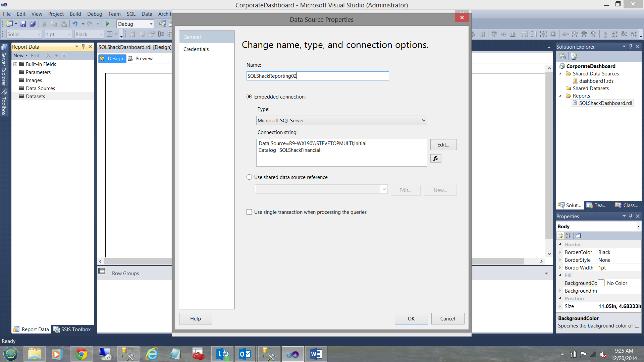The image size is (644, 362).
Task: Click the Word icon in taskbar
Action: [316, 354]
